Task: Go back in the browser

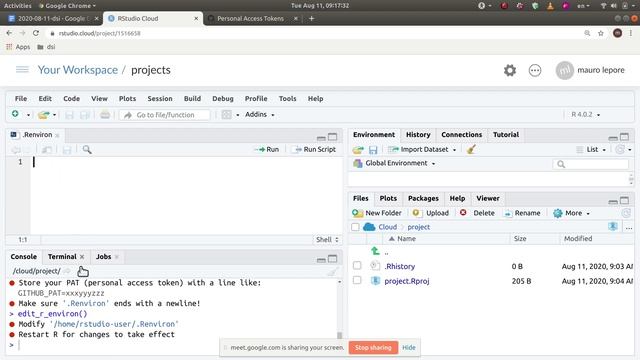Action: (9, 33)
